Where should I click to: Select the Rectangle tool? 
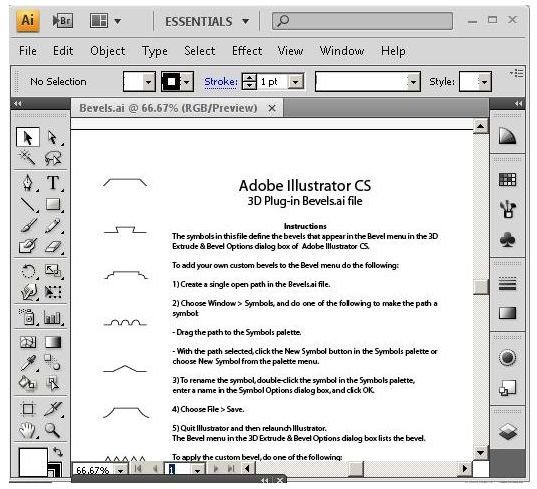point(53,204)
